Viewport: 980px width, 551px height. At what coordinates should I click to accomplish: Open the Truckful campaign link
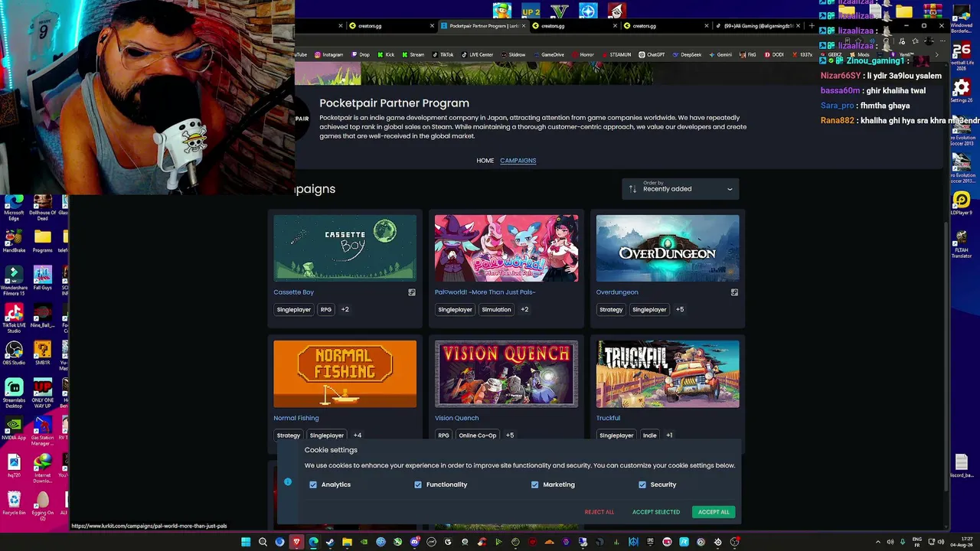tap(609, 418)
